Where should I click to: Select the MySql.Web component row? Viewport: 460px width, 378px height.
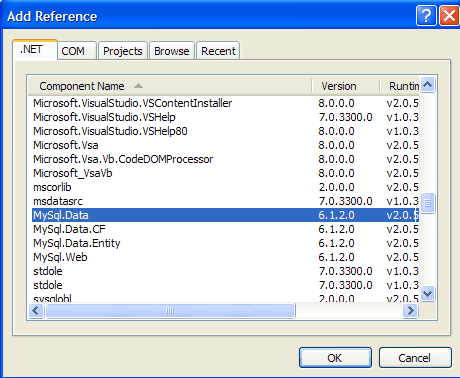(x=225, y=257)
